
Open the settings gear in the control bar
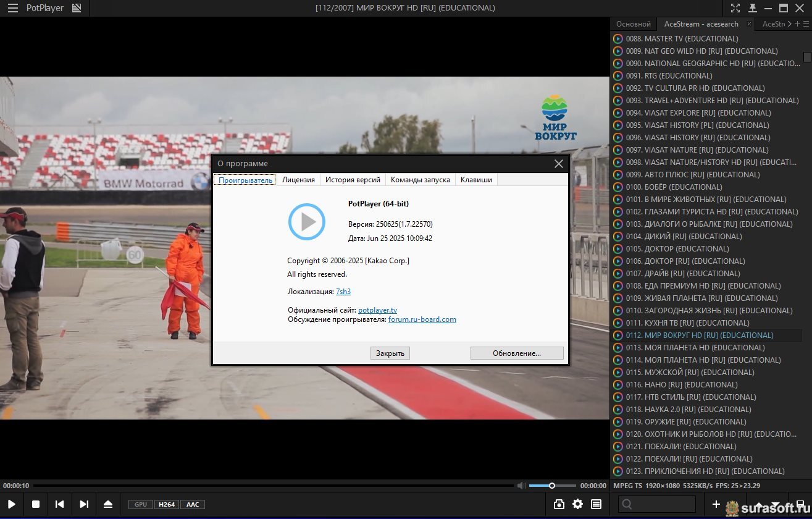click(x=577, y=504)
